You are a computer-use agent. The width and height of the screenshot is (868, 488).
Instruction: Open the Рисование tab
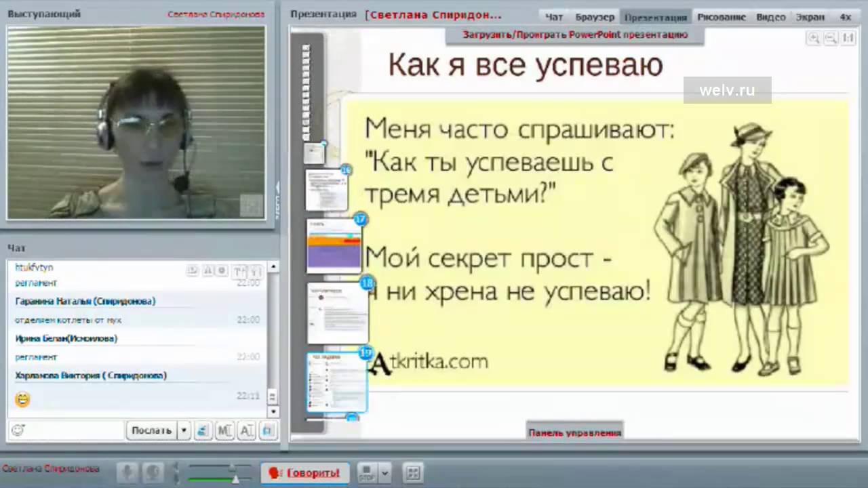point(722,17)
